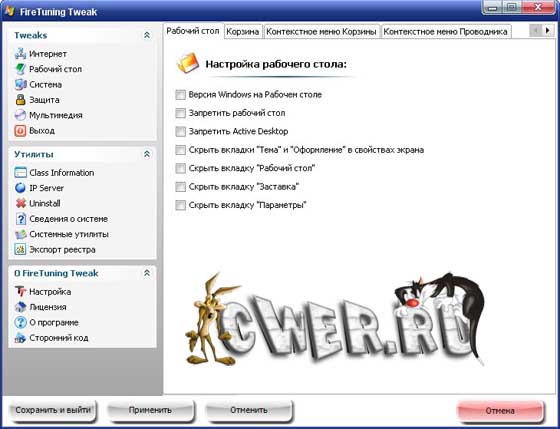Switch to the Корзина tab
Image resolution: width=560 pixels, height=429 pixels.
click(x=242, y=32)
